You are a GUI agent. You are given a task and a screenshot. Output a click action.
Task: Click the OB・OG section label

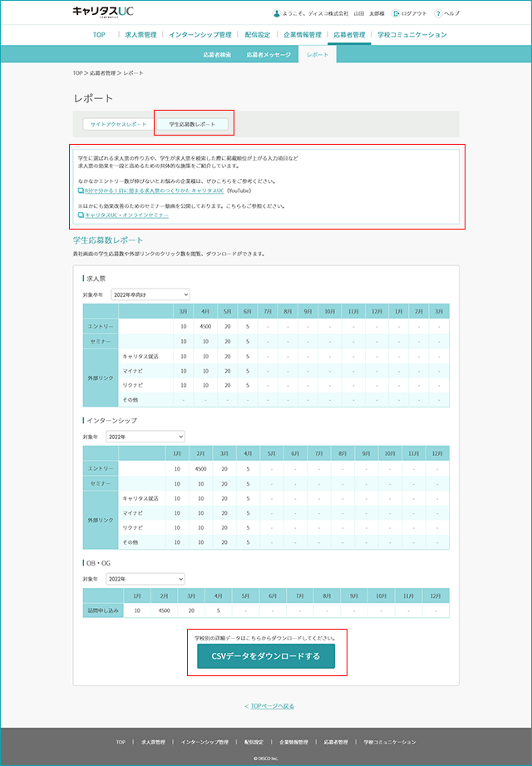99,563
